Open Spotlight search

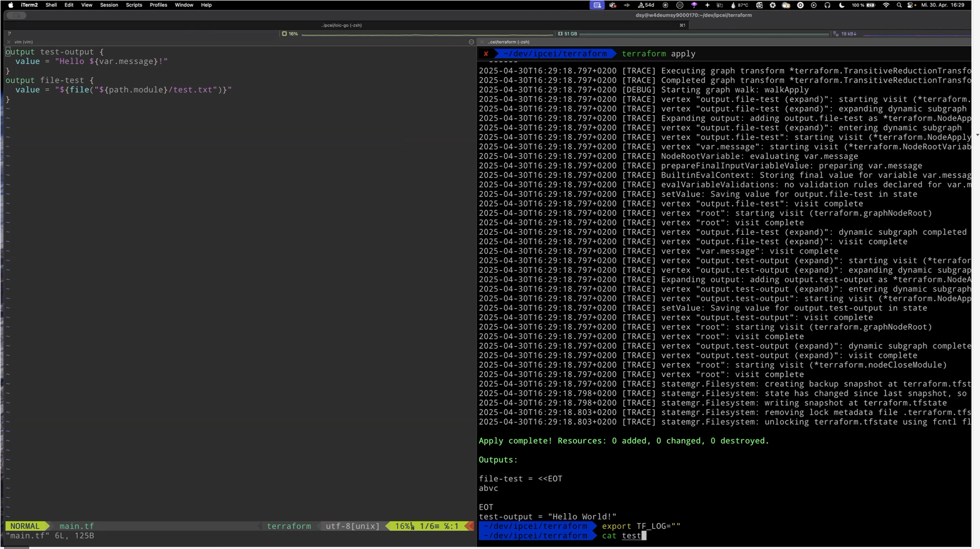pyautogui.click(x=899, y=5)
